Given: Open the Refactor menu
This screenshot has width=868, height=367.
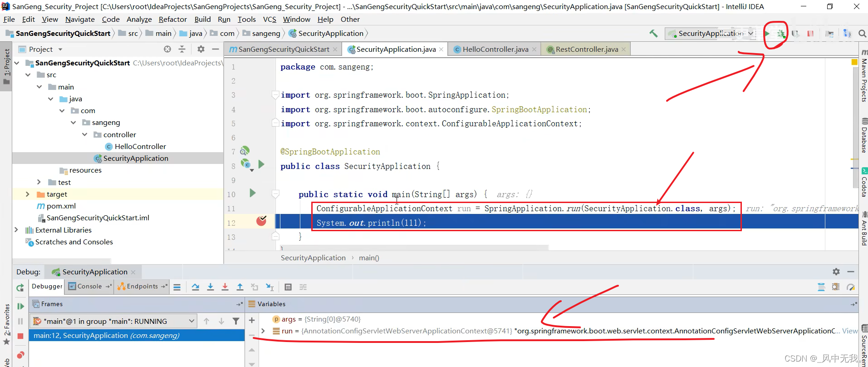Looking at the screenshot, I should [x=172, y=20].
